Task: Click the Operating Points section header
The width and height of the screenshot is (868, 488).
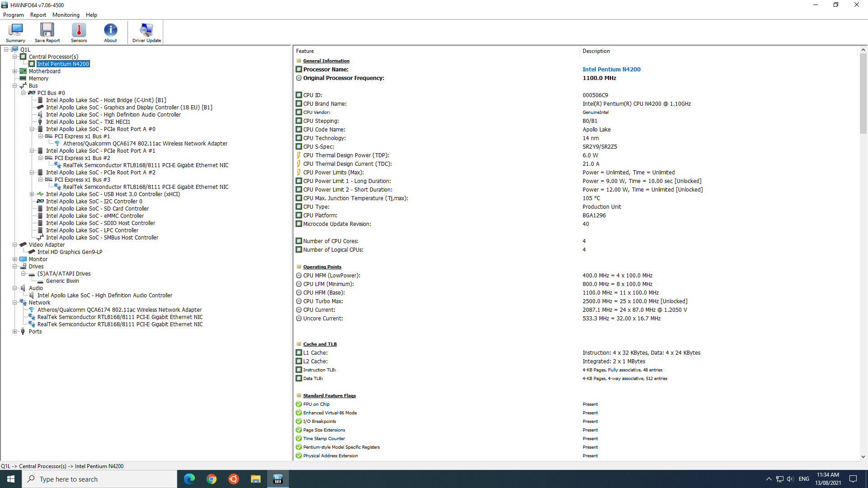Action: pos(322,267)
